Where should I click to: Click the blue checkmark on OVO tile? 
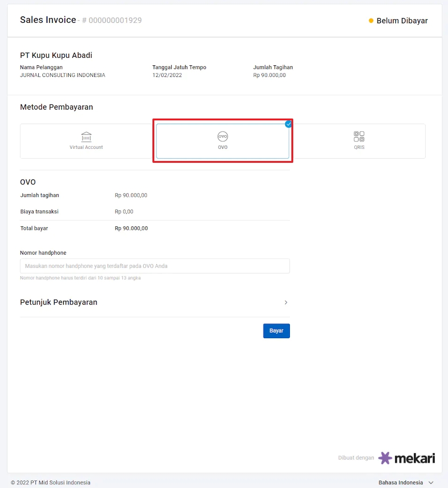click(x=289, y=124)
